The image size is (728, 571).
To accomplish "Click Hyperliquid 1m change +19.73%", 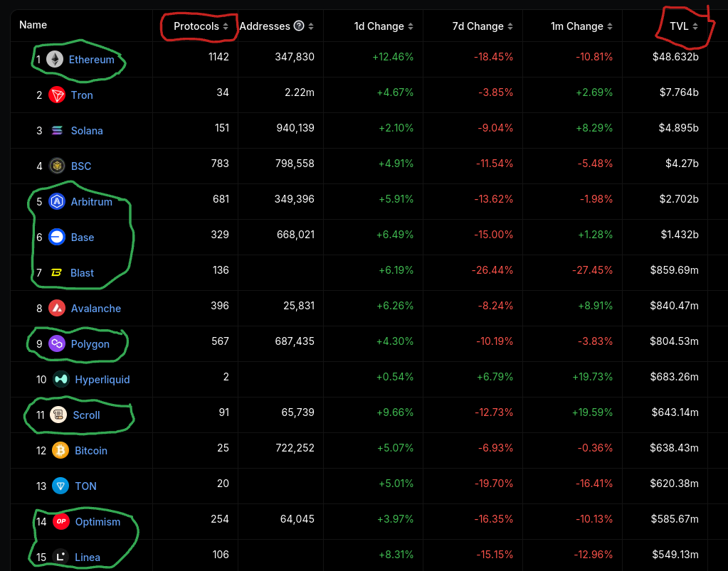I will pyautogui.click(x=592, y=377).
